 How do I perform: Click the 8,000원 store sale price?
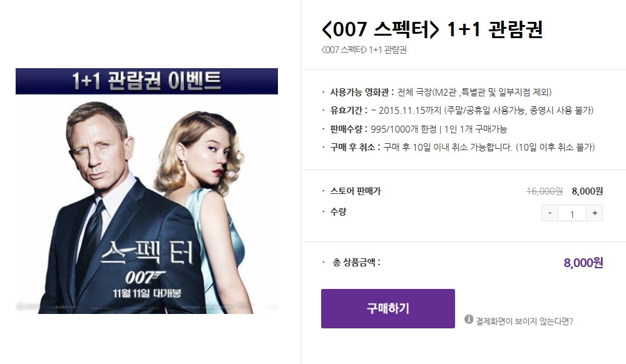(x=587, y=191)
